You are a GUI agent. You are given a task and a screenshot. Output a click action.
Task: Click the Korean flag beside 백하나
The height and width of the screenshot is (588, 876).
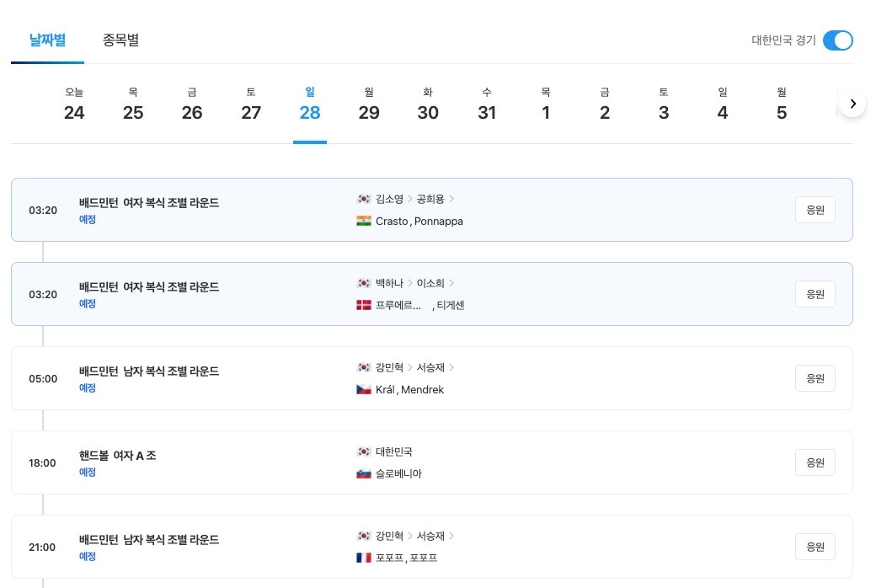[x=364, y=283]
